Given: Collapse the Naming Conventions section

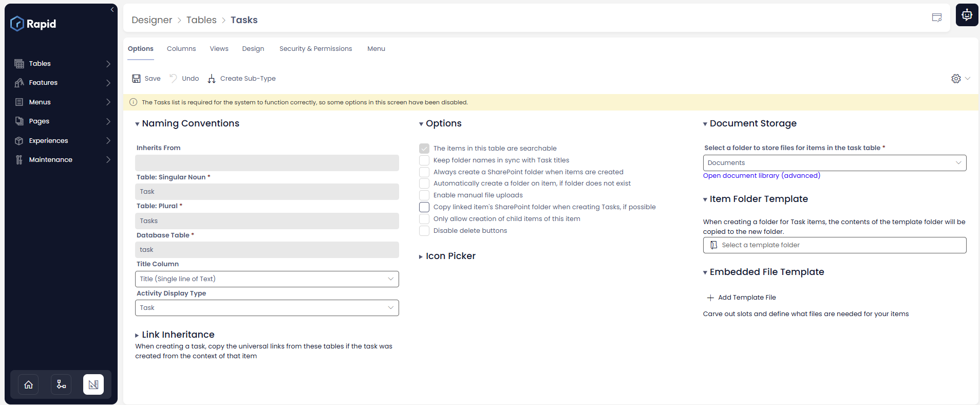Looking at the screenshot, I should pos(137,124).
